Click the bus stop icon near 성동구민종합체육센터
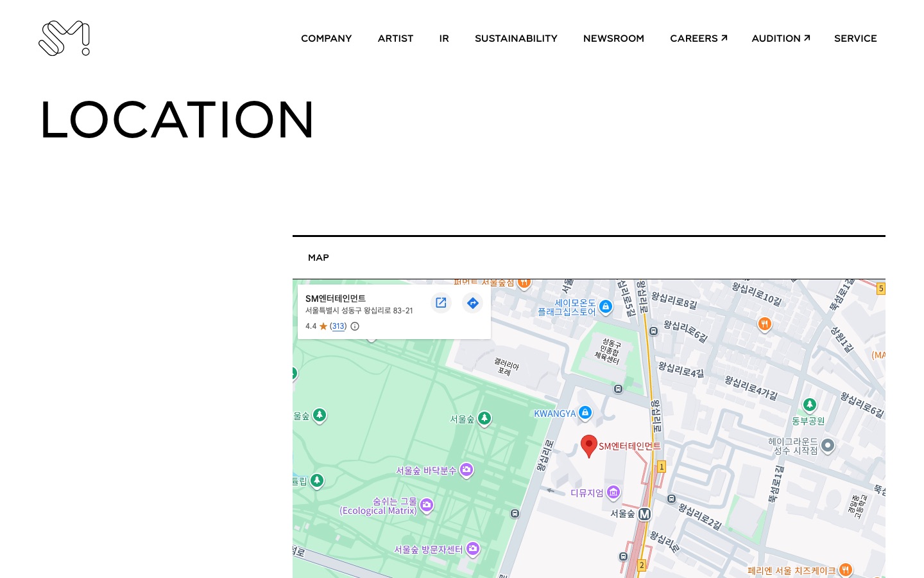This screenshot has width=924, height=578. (x=618, y=389)
